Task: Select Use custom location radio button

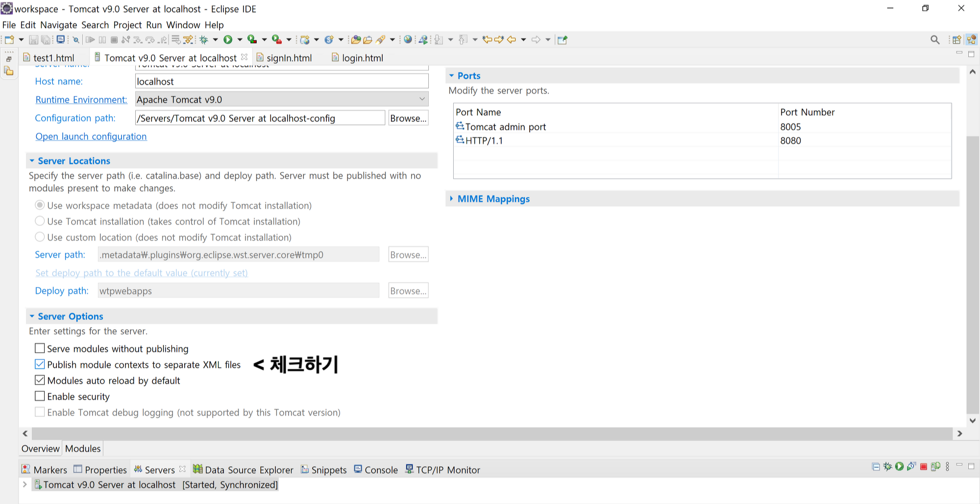Action: click(x=40, y=237)
